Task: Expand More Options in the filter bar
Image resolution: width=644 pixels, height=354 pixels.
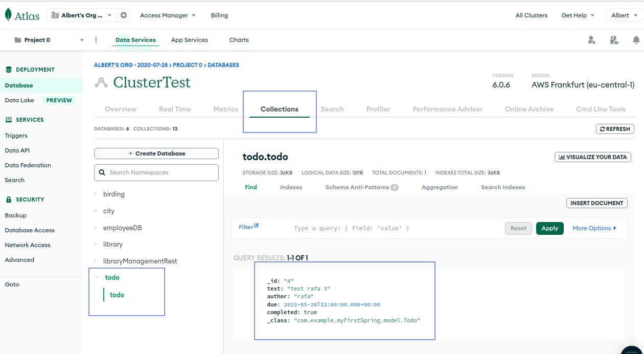Action: click(594, 228)
